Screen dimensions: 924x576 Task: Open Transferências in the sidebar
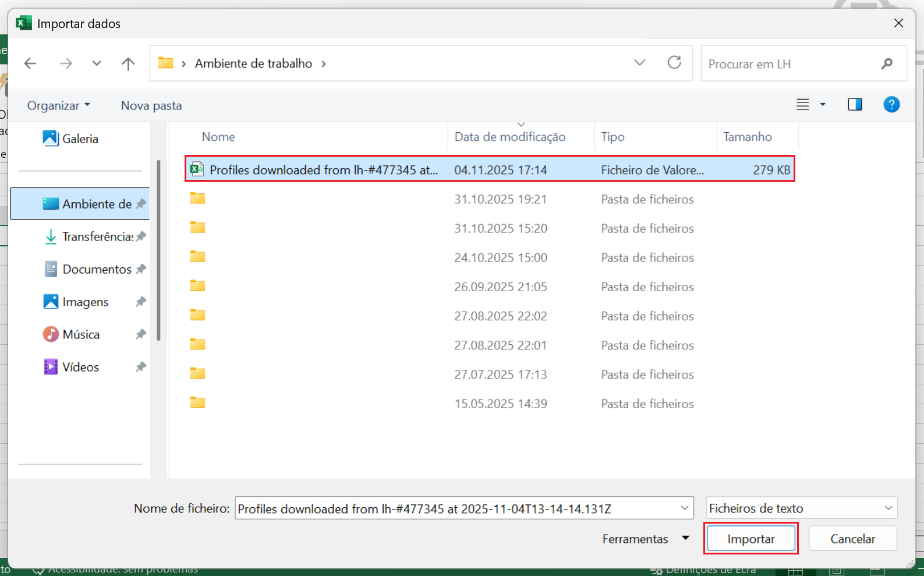tap(97, 236)
